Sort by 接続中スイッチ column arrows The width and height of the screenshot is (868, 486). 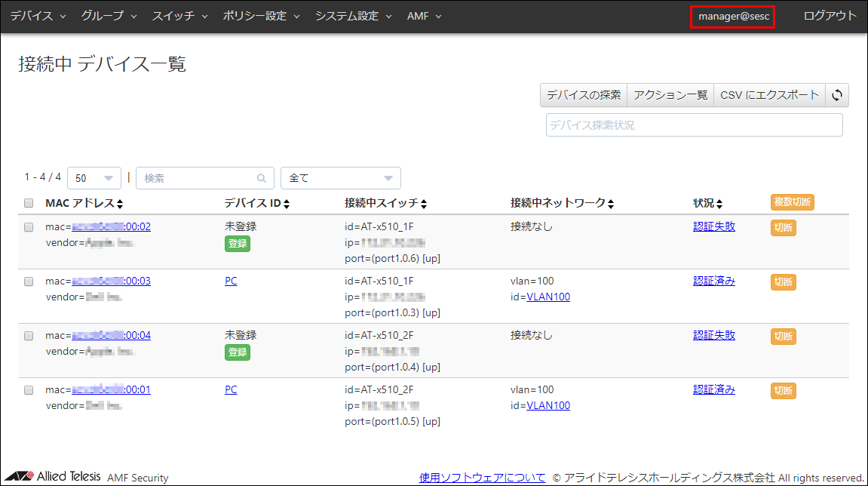click(x=424, y=204)
